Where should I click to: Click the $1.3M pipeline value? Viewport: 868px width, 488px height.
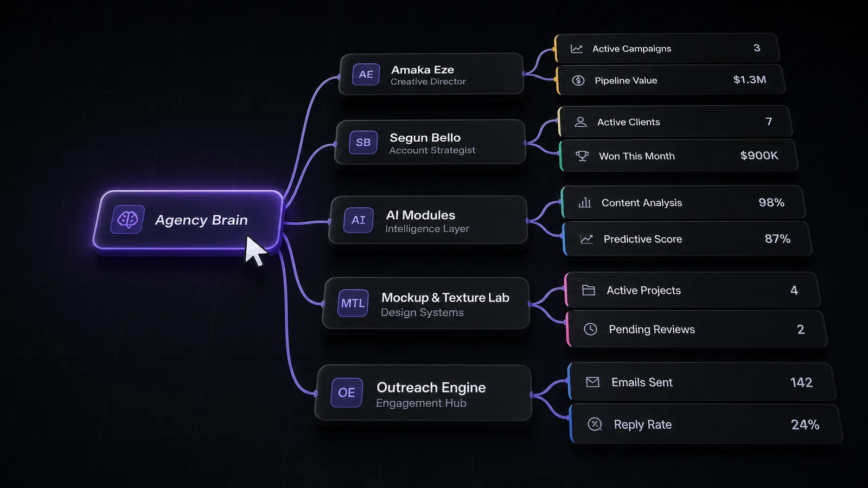750,80
